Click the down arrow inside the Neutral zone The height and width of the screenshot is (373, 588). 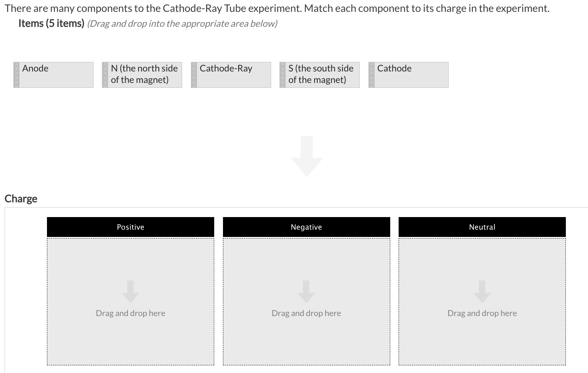pos(482,291)
